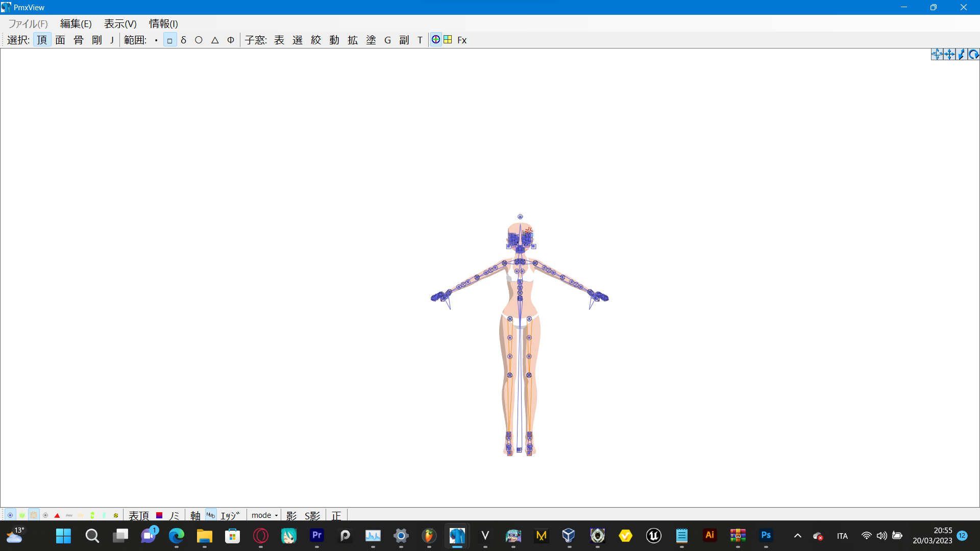Open the 表示(V) view menu

tap(120, 24)
